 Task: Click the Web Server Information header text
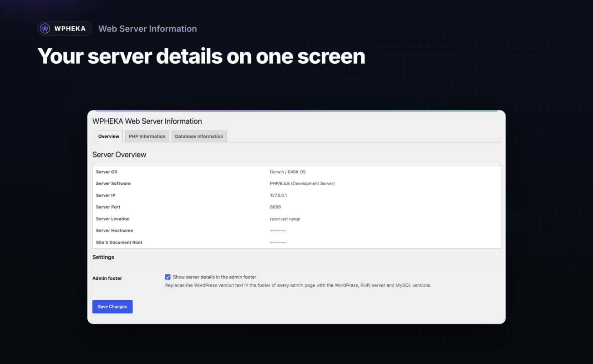pyautogui.click(x=147, y=29)
